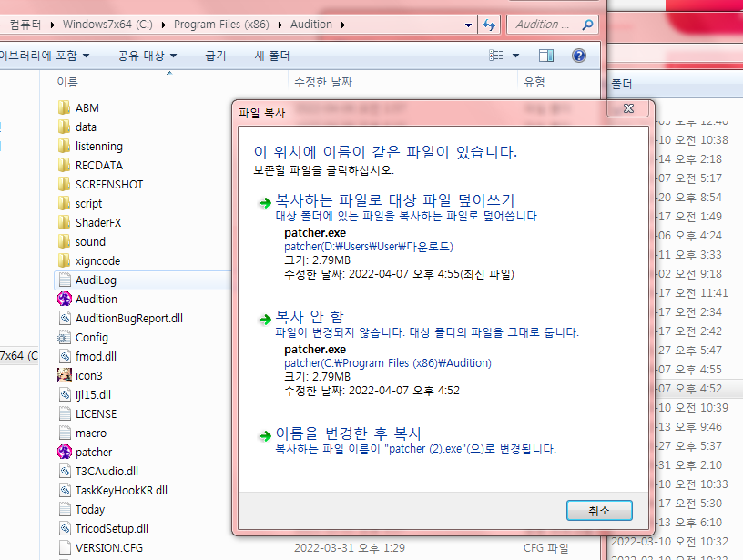Viewport: 743px width, 560px height.
Task: Select the patcher application icon
Action: (65, 452)
